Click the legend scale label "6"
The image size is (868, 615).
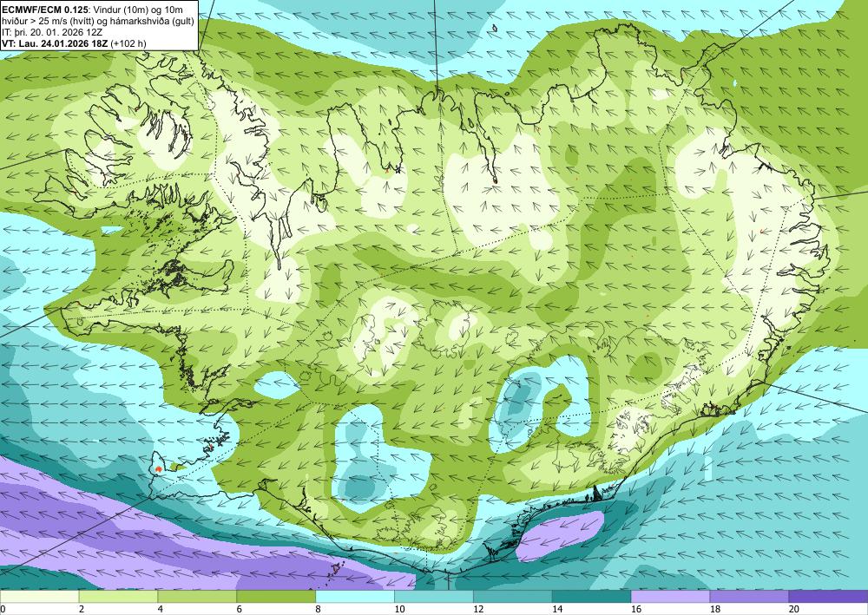click(240, 610)
